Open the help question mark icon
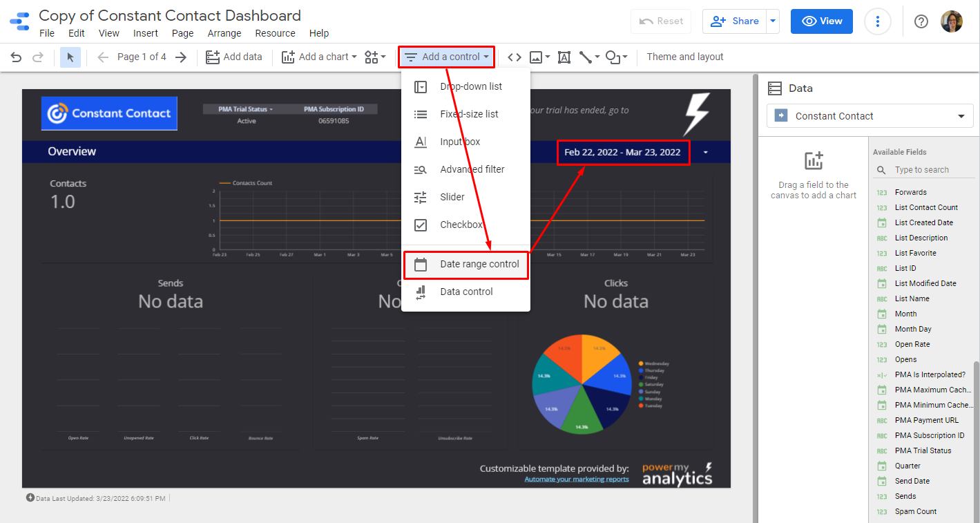The width and height of the screenshot is (980, 523). tap(921, 21)
